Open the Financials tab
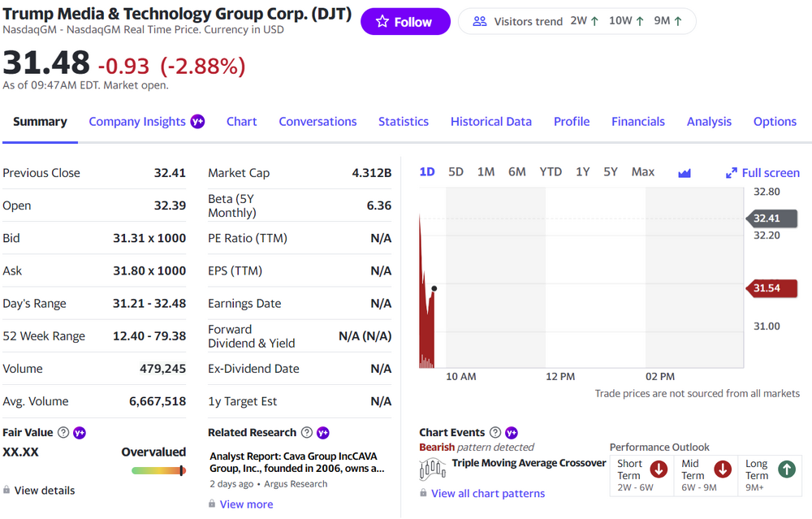 click(637, 122)
